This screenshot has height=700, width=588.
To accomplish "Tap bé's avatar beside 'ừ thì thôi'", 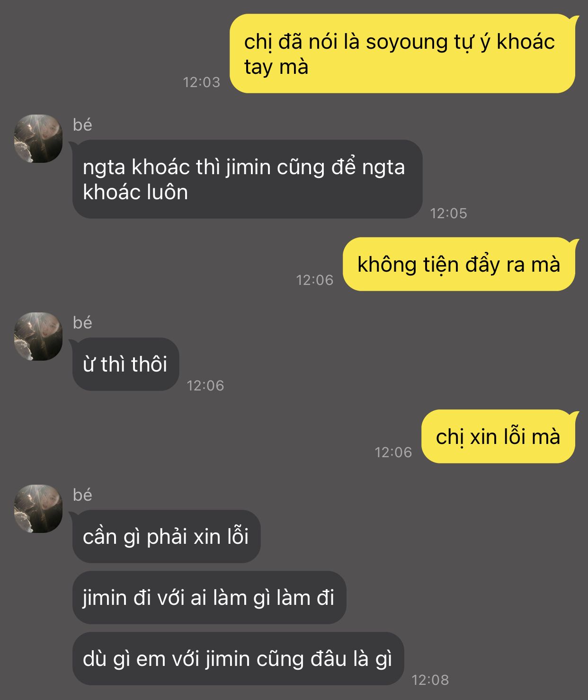I will tap(38, 337).
